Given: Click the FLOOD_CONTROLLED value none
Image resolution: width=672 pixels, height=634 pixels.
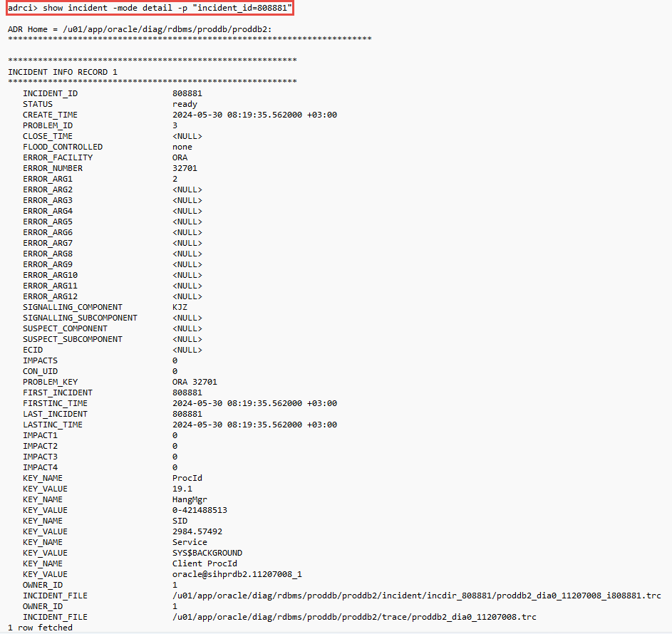Looking at the screenshot, I should point(182,147).
